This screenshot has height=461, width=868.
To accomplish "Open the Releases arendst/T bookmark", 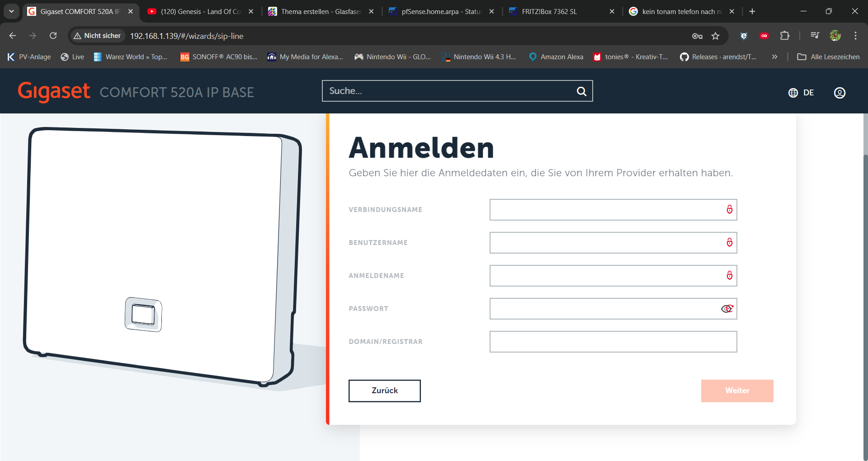I will 718,56.
